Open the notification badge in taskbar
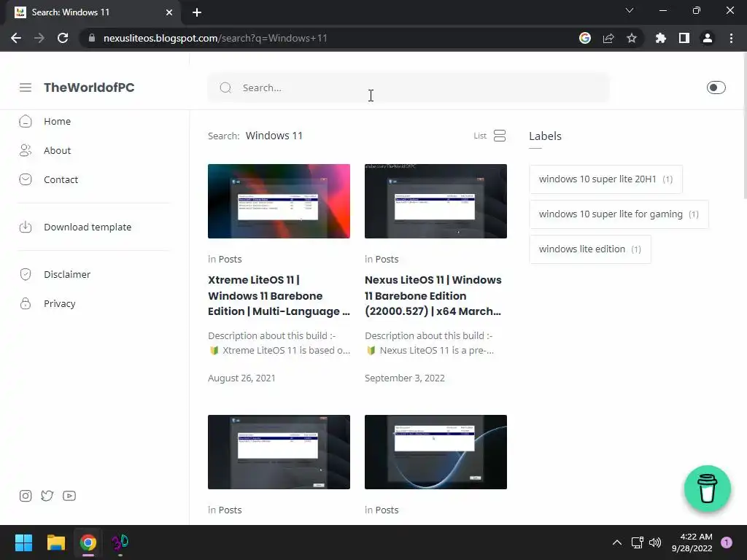Screen dimensions: 747x560 coord(727,542)
